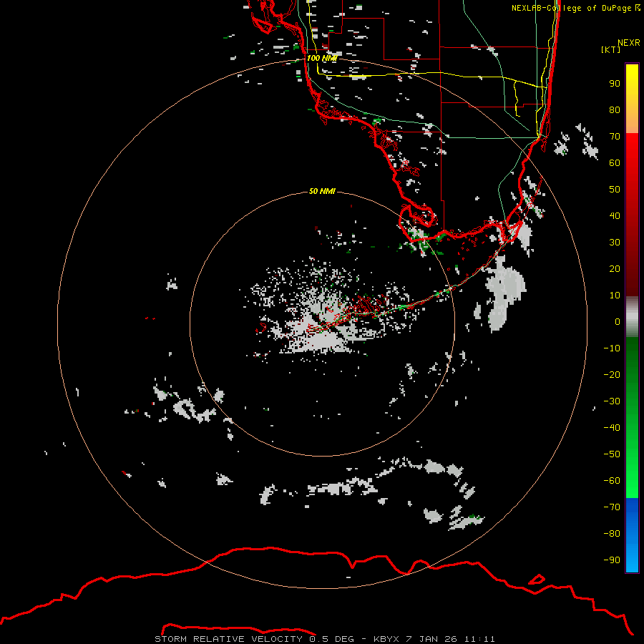Click the -10 value on the velocity scale

[612, 348]
